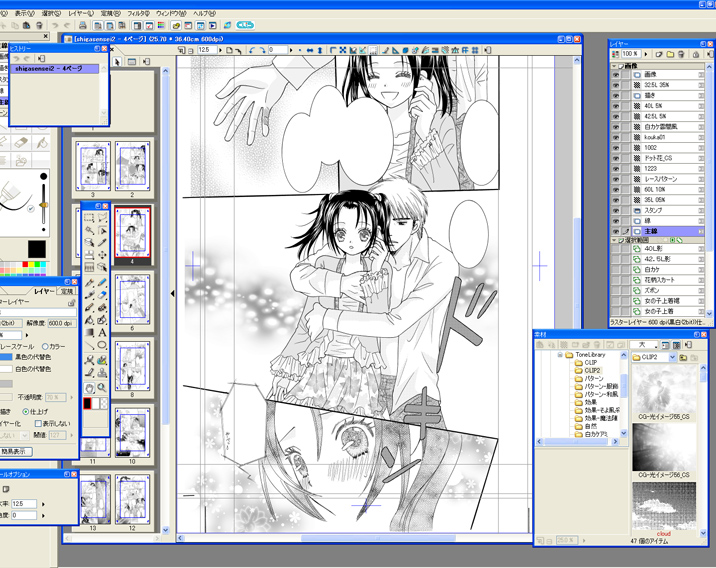Open page 6 thumbnail in page list
Screen dimensions: 716x568
tap(132, 299)
